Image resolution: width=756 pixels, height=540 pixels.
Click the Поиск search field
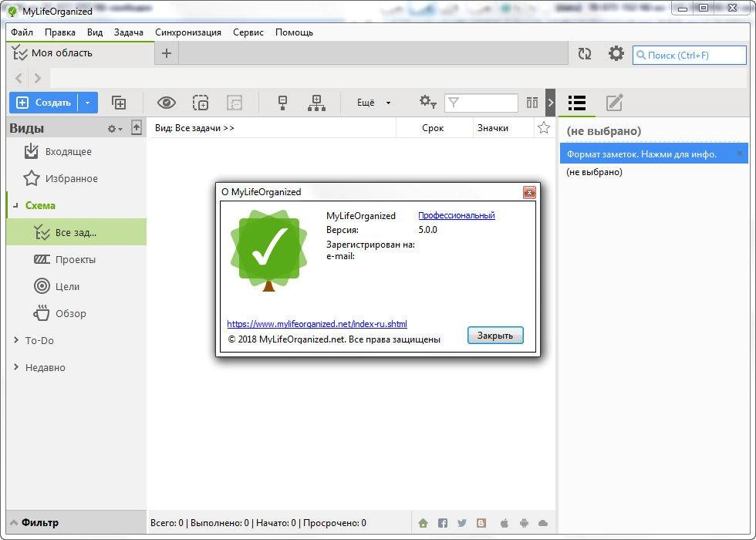tap(689, 55)
